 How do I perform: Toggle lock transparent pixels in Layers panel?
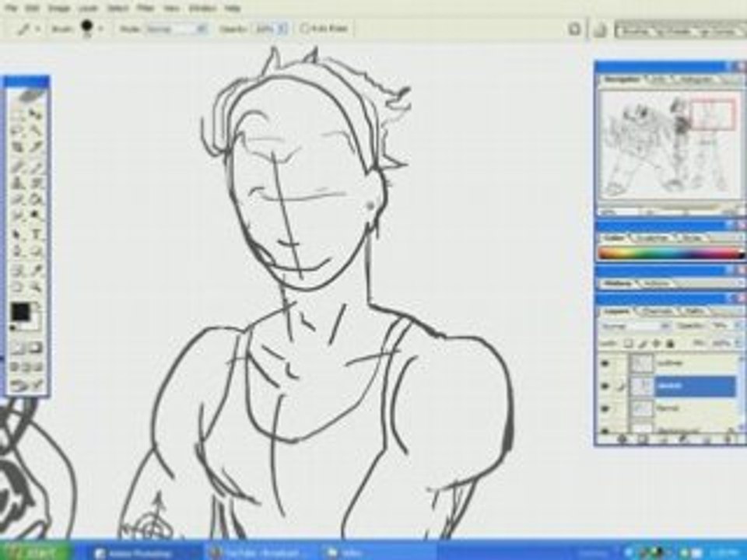coord(629,343)
